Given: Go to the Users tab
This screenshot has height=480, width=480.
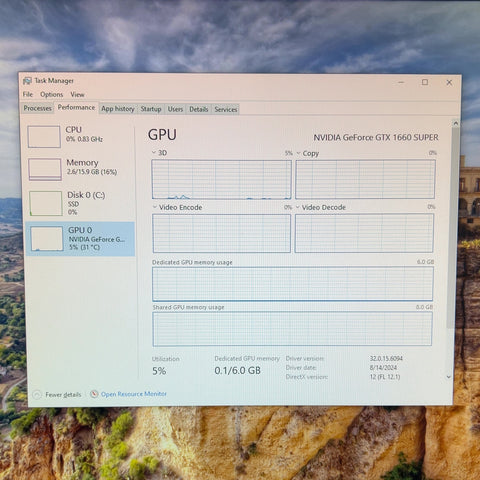Looking at the screenshot, I should point(175,109).
